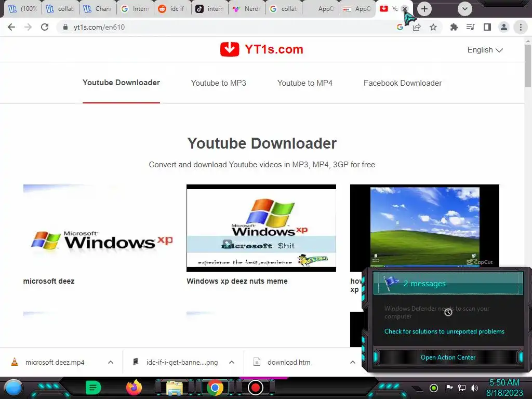Click the red screen recorder taskbar icon

[x=256, y=388]
